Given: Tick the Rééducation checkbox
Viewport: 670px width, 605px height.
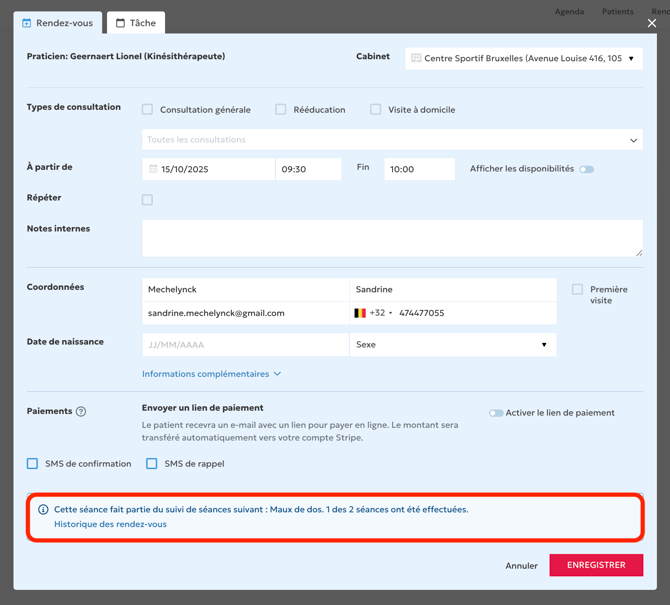Looking at the screenshot, I should coord(281,110).
